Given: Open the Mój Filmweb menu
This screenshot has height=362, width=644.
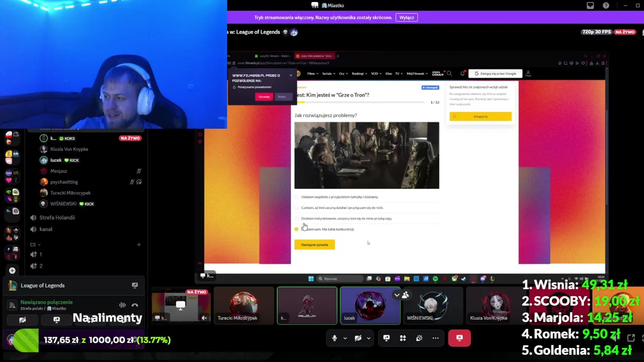Looking at the screenshot, I should coord(417,73).
